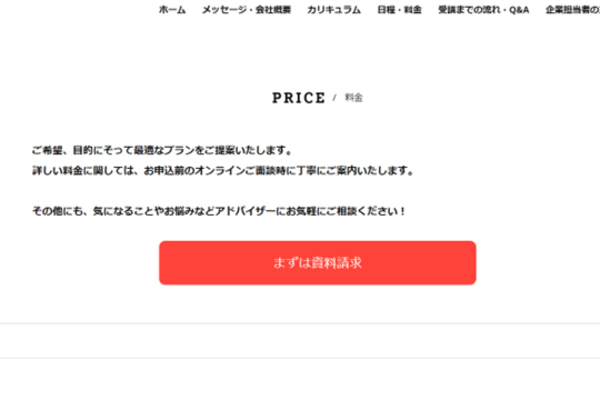This screenshot has height=400, width=600.
Task: Click the line starting with ご希望、目的にそって
Action: coord(161,151)
